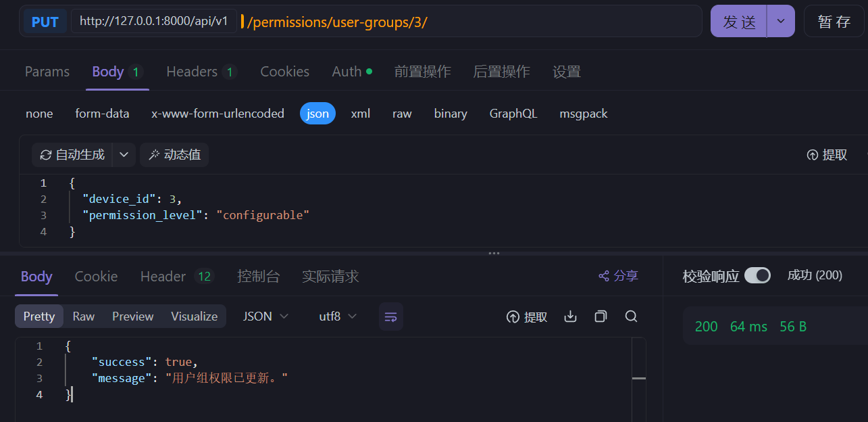
Task: Toggle the 校验响应 switch
Action: [x=757, y=275]
